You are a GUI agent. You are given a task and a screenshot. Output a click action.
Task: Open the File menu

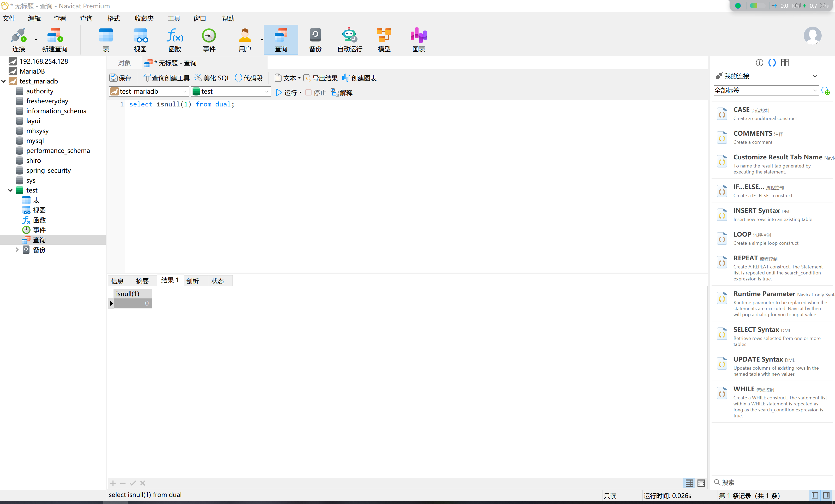pos(9,19)
